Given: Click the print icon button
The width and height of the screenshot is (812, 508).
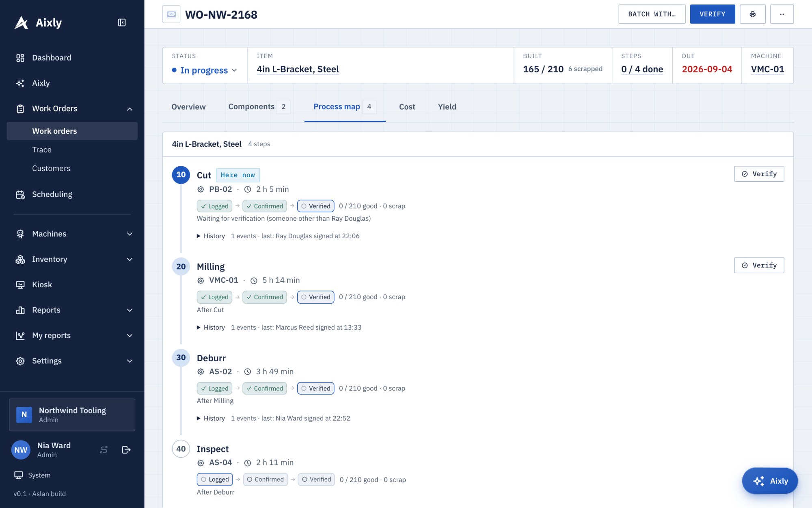Looking at the screenshot, I should pos(752,14).
